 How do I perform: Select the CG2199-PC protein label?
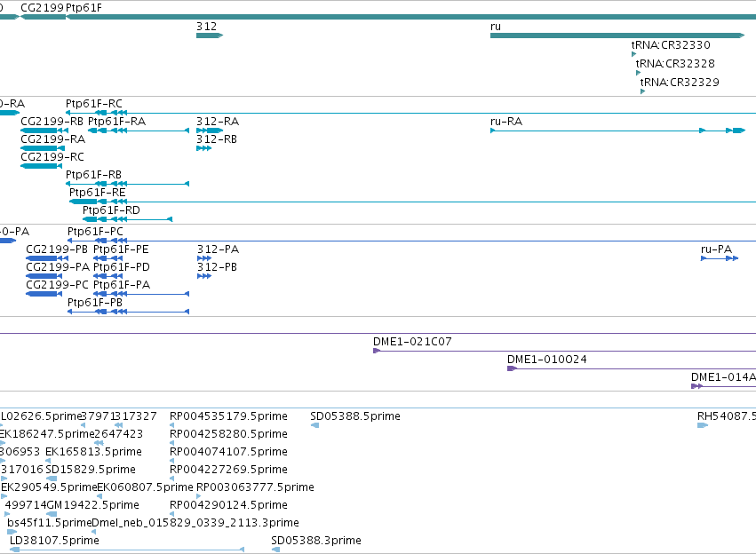point(58,285)
